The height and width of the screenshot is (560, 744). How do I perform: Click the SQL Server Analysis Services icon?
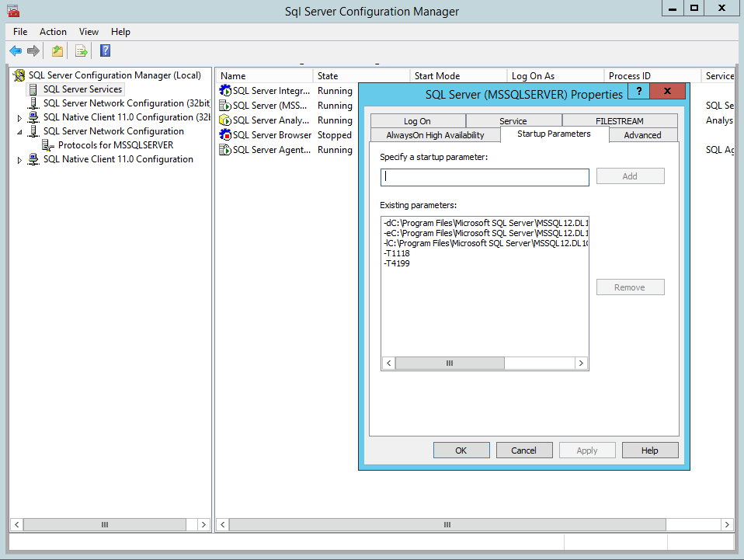pos(225,120)
